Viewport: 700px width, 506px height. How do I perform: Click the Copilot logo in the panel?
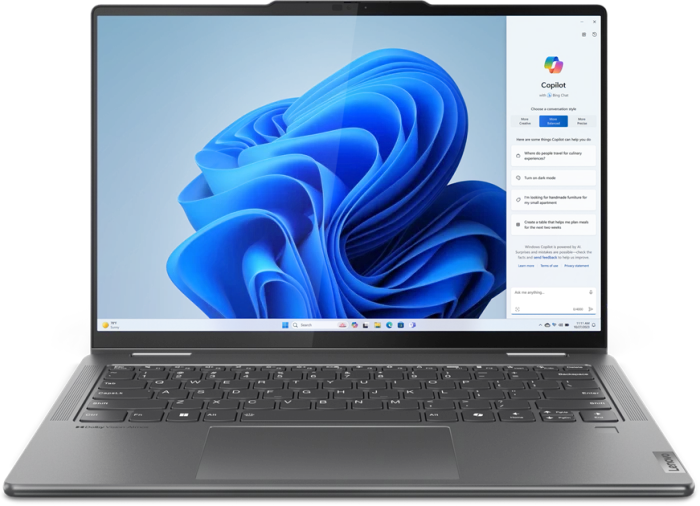point(553,65)
